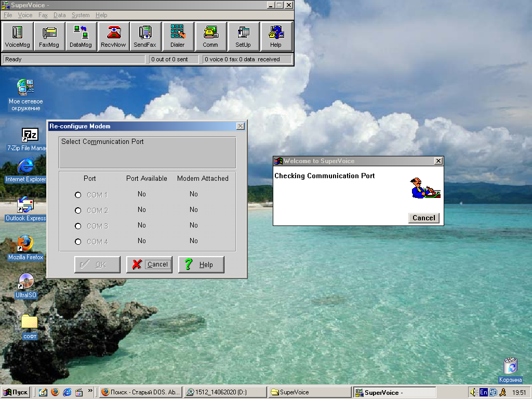Open the Dialer keypad icon
The height and width of the screenshot is (399, 532).
[178, 36]
